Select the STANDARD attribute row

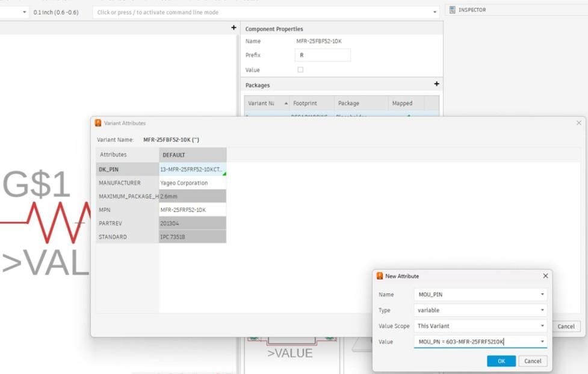pyautogui.click(x=128, y=237)
